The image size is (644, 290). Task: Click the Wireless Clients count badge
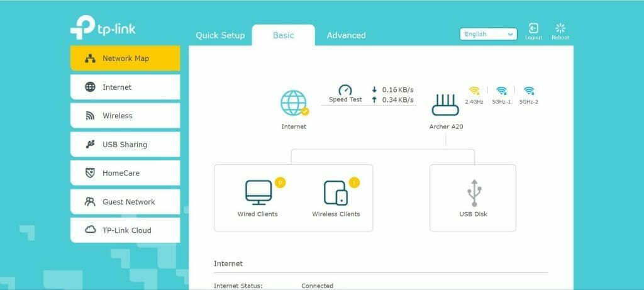click(354, 182)
